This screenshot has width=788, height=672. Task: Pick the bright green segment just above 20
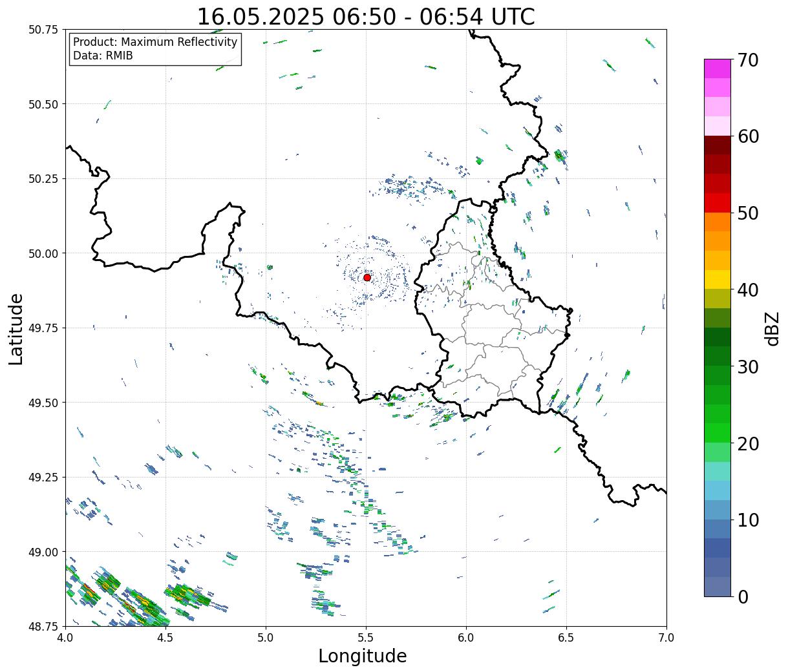[718, 433]
